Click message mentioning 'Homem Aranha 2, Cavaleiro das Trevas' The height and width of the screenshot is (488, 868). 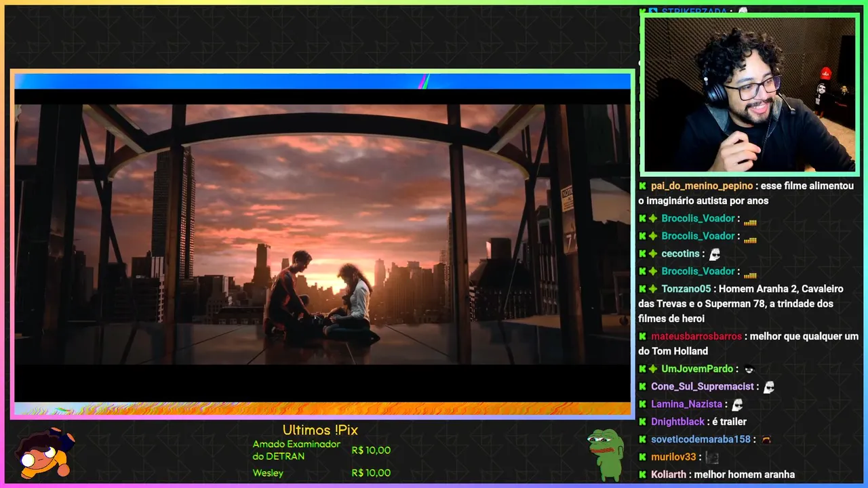pyautogui.click(x=741, y=304)
